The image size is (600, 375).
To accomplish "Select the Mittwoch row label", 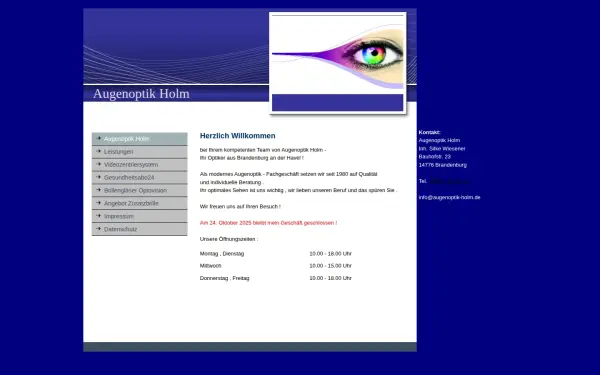I will pyautogui.click(x=210, y=266).
